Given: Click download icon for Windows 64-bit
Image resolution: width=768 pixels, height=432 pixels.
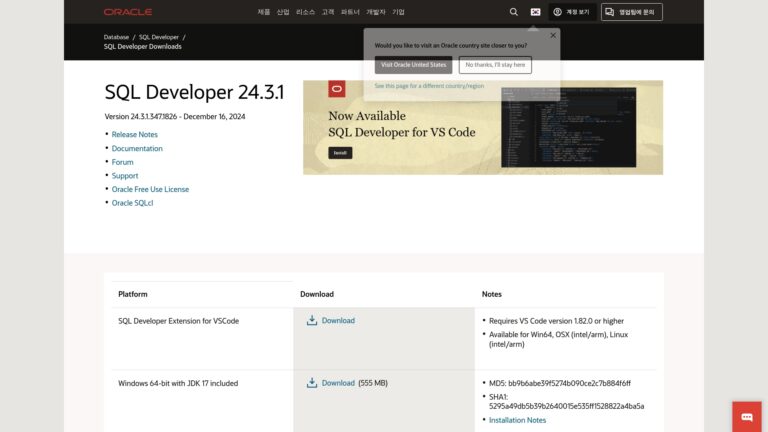Looking at the screenshot, I should [312, 383].
